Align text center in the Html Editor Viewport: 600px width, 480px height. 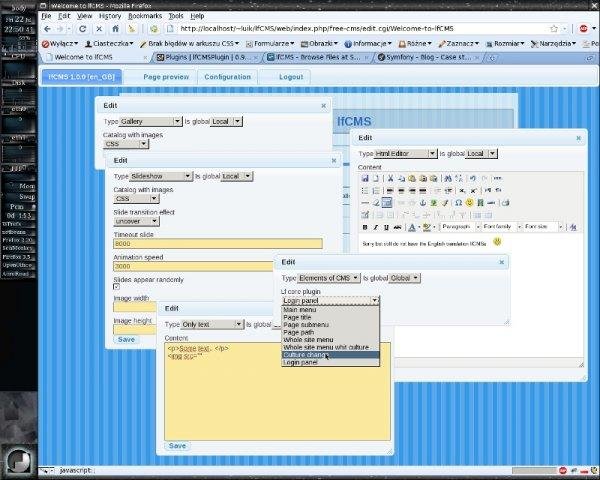pos(401,190)
